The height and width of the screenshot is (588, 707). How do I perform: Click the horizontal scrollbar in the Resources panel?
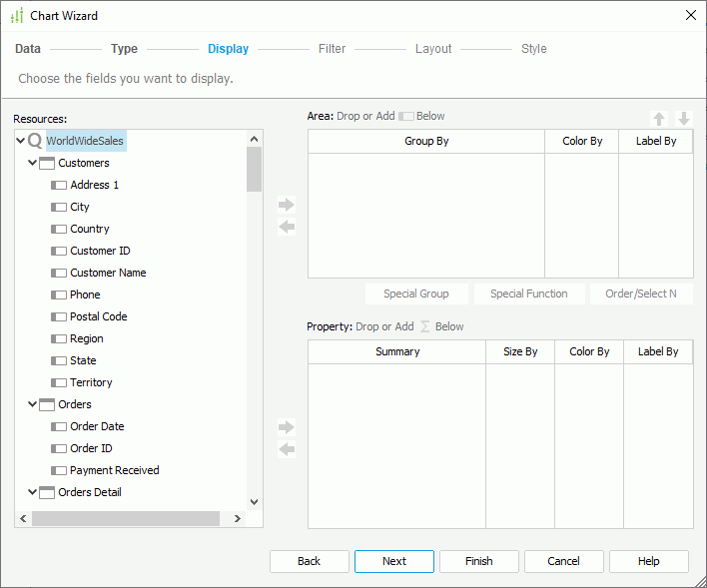125,519
